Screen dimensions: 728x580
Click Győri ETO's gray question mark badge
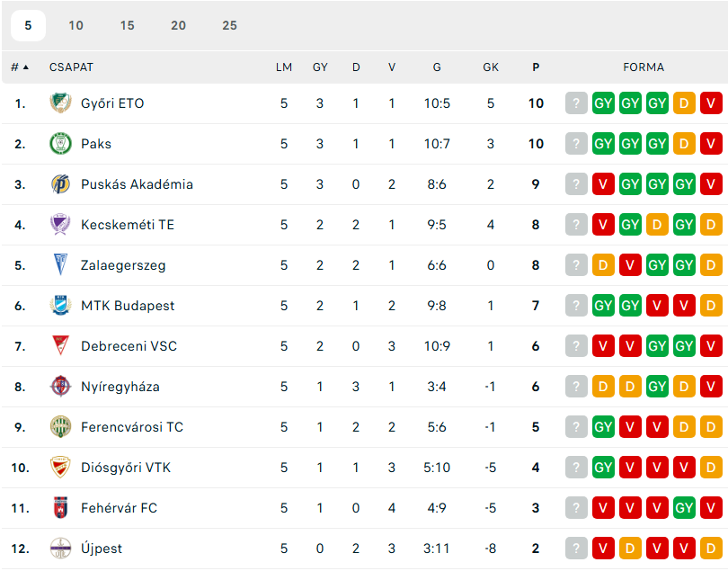(576, 103)
